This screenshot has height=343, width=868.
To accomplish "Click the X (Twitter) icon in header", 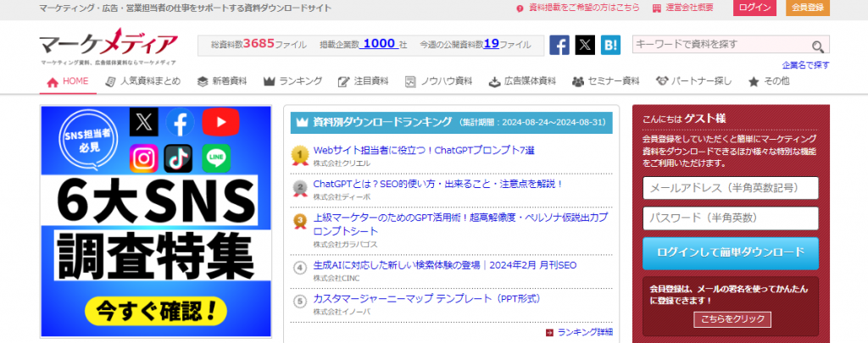I will pyautogui.click(x=585, y=45).
